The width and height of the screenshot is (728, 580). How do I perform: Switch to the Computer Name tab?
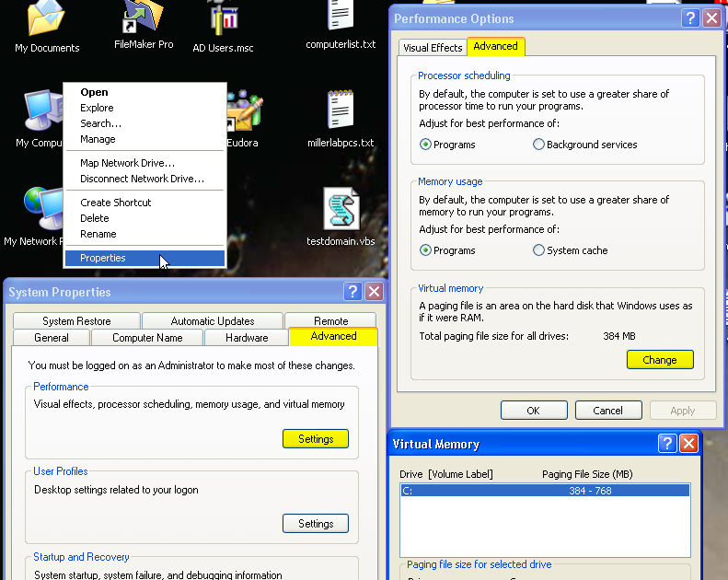click(147, 338)
